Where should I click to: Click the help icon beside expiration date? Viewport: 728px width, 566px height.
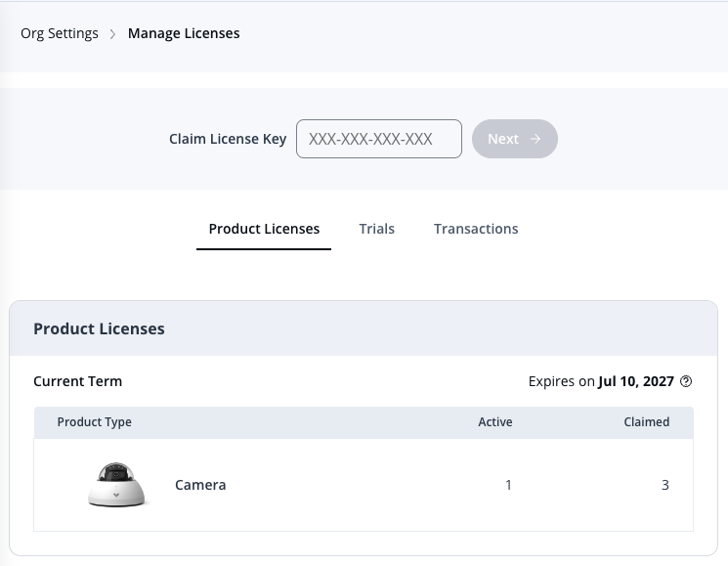click(686, 381)
